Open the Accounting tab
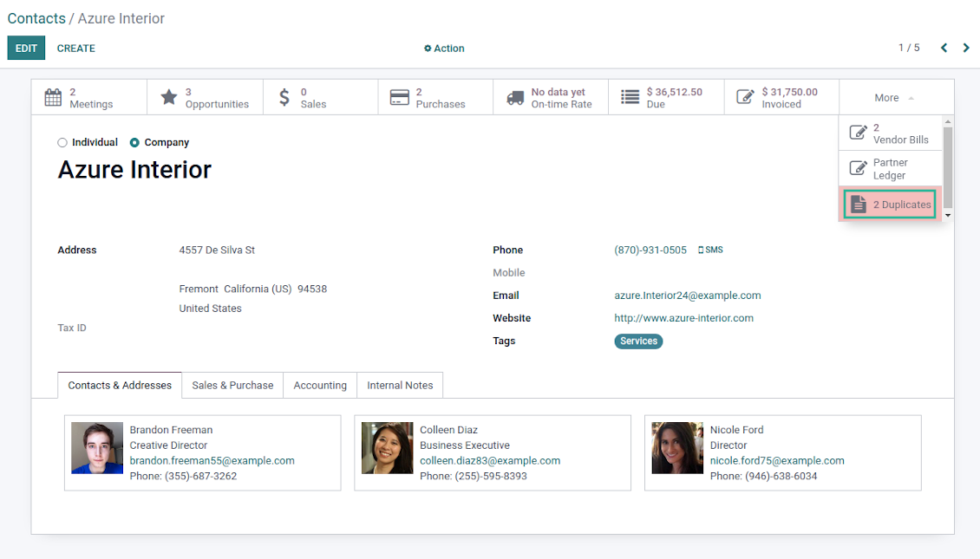 click(x=320, y=386)
